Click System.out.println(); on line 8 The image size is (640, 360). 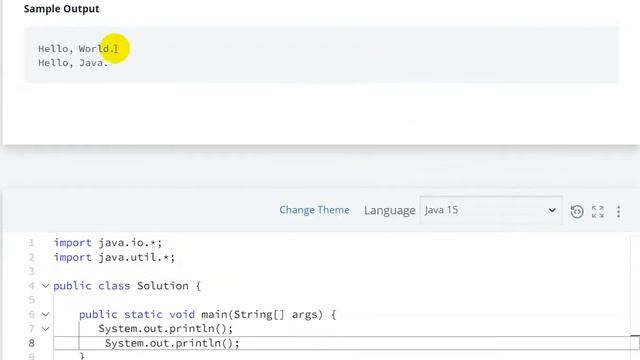point(172,343)
